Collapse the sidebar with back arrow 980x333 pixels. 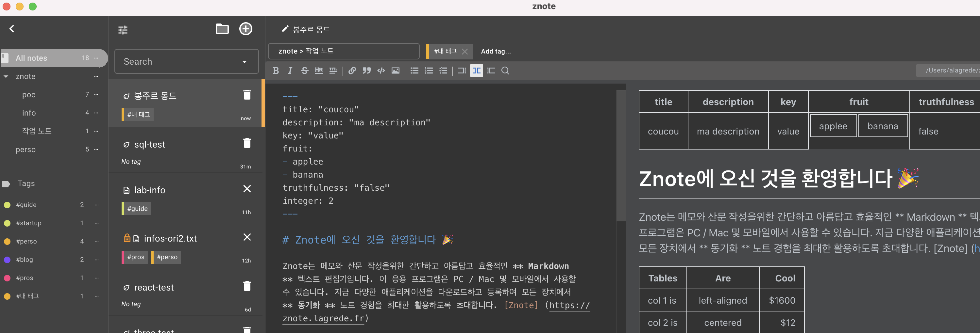pyautogui.click(x=12, y=29)
